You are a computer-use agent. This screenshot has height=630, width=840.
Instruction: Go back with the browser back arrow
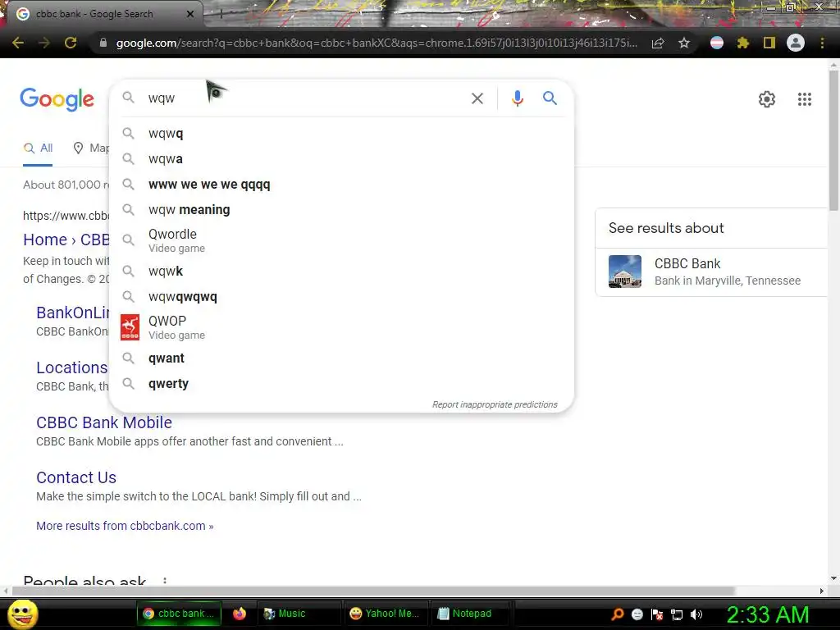tap(18, 43)
